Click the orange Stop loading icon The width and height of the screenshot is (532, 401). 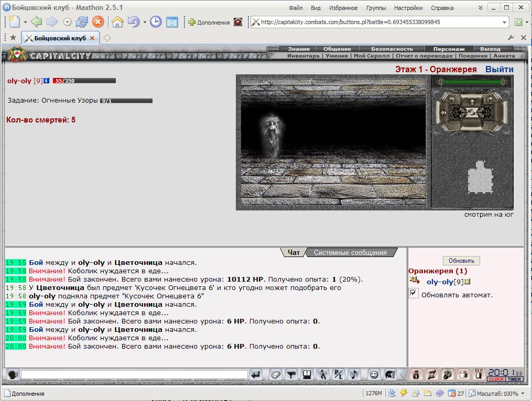[x=98, y=22]
